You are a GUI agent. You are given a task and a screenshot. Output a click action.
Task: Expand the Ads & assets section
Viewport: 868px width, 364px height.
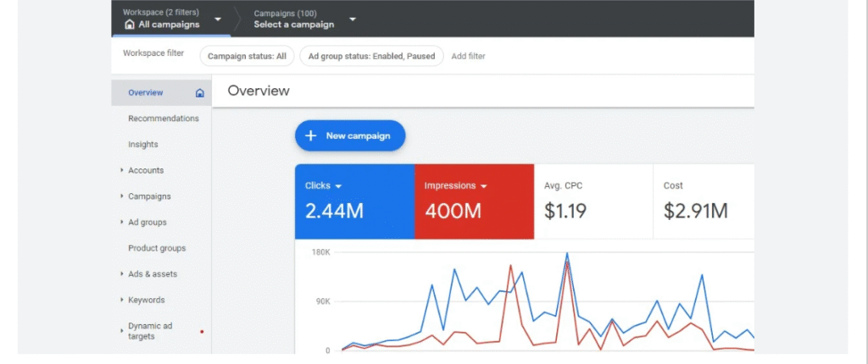pyautogui.click(x=122, y=274)
